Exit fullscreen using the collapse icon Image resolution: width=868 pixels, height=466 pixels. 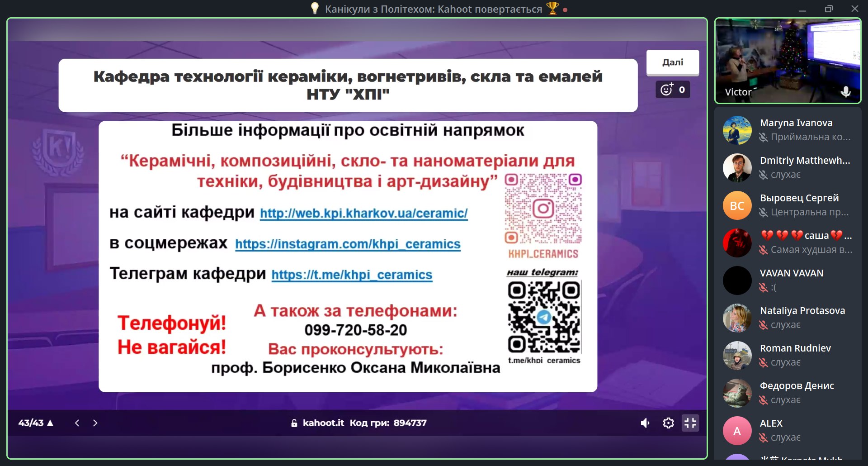[x=690, y=423]
